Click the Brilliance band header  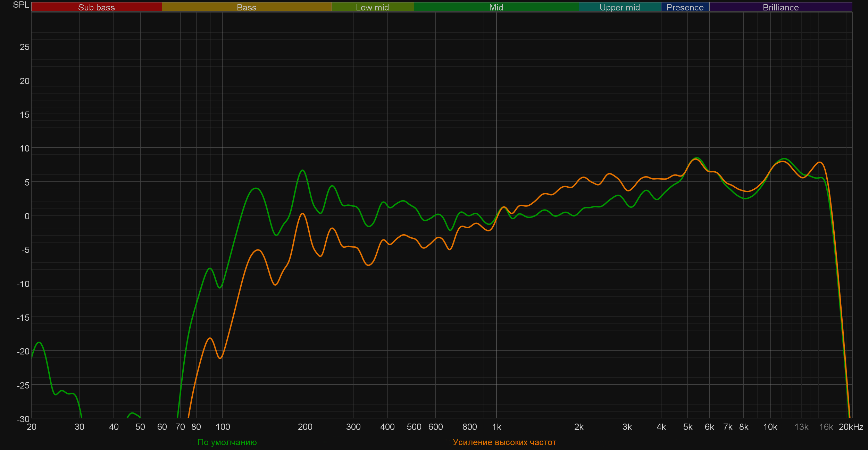pyautogui.click(x=781, y=7)
